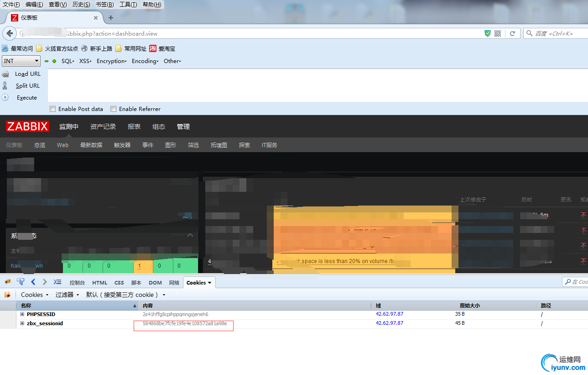Open the 历史(S) menu
This screenshot has width=588, height=375.
pyautogui.click(x=81, y=5)
